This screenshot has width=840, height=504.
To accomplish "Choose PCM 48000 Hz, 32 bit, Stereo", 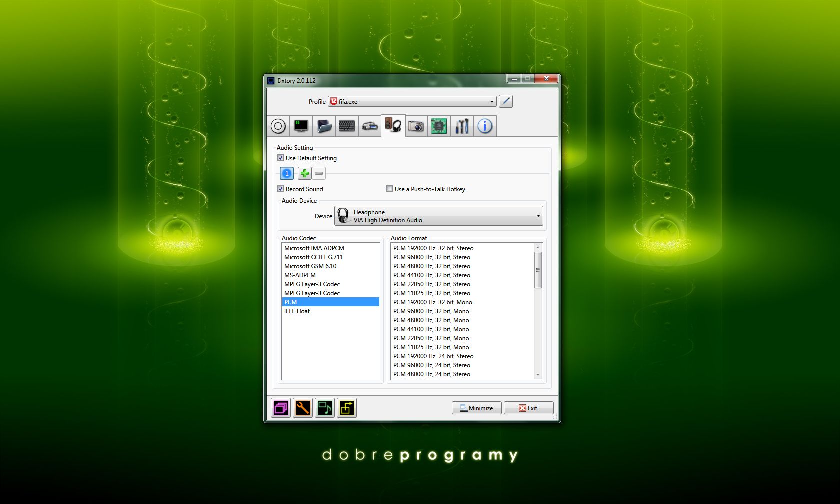I will pos(463,266).
